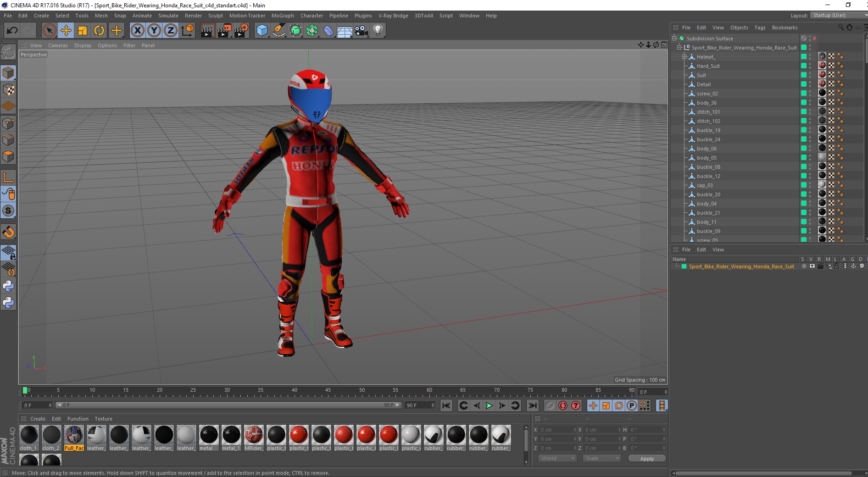Select the Full_Fac material thumbnail

[74, 438]
